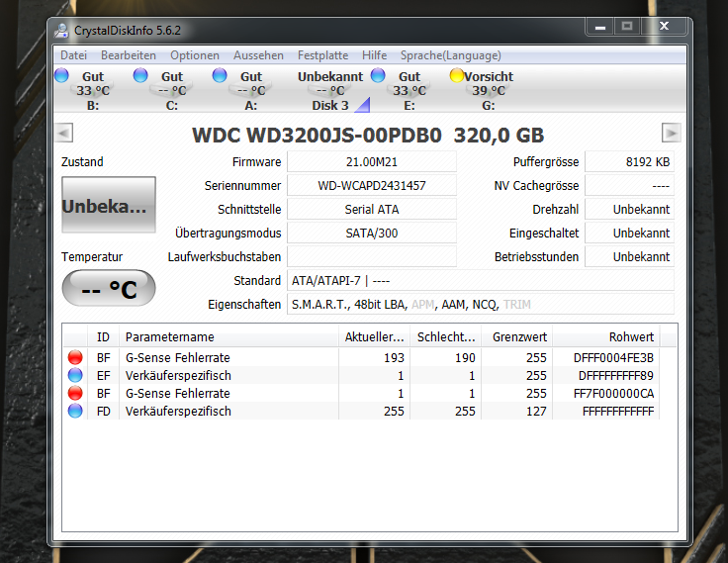Go to previous disk with left arrow
The image size is (728, 563).
tap(64, 133)
